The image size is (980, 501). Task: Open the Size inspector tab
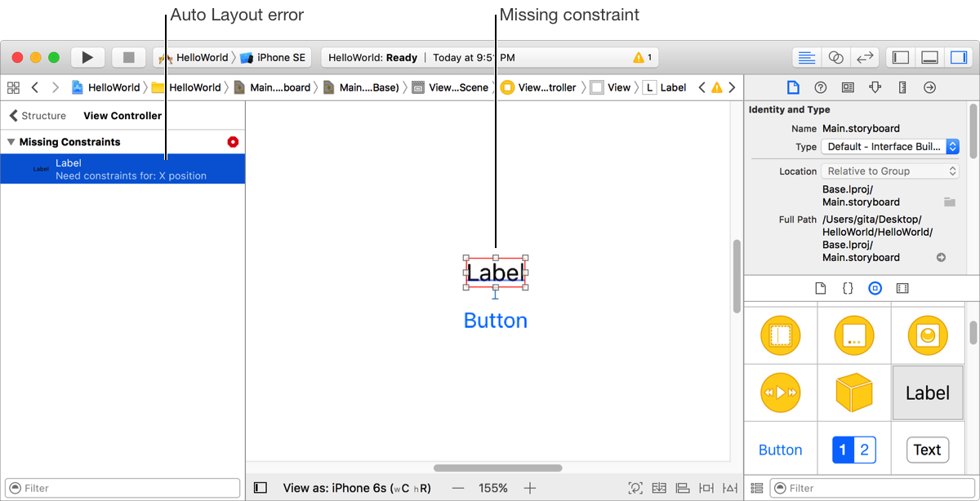coord(902,87)
